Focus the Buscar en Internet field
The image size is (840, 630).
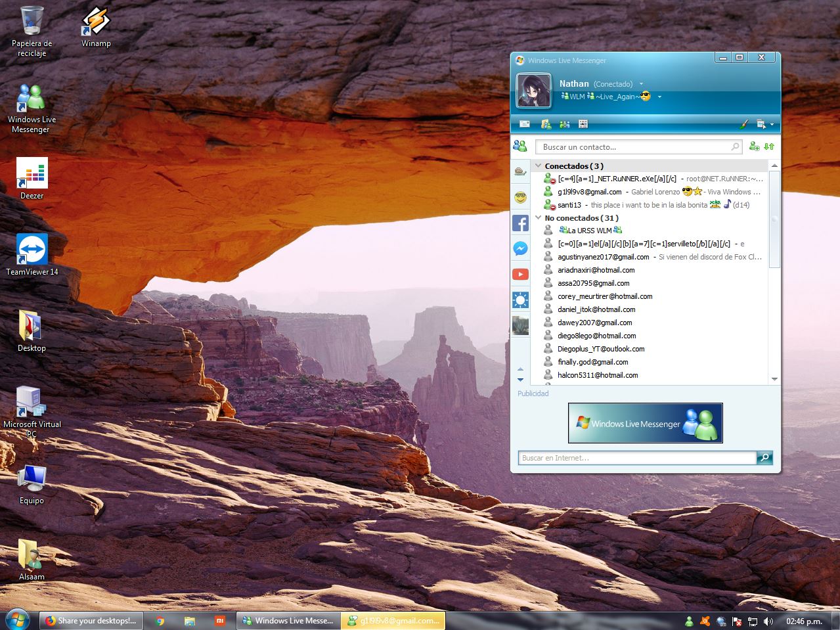coord(637,458)
